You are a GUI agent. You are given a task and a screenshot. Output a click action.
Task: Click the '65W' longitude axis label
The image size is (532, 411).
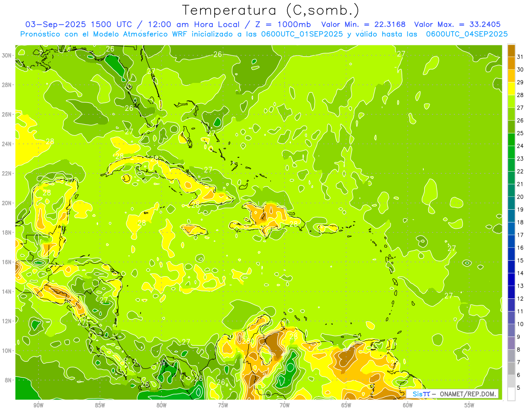[346, 405]
